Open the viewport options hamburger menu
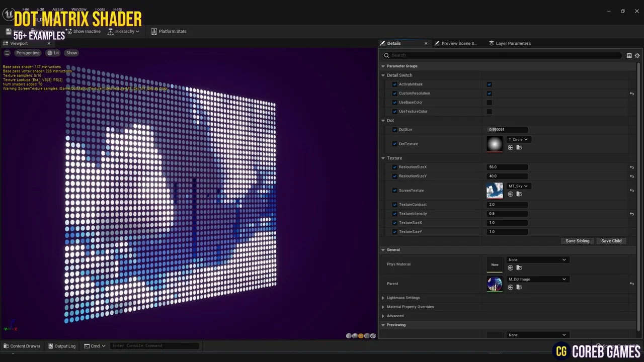644x362 pixels. [x=7, y=52]
